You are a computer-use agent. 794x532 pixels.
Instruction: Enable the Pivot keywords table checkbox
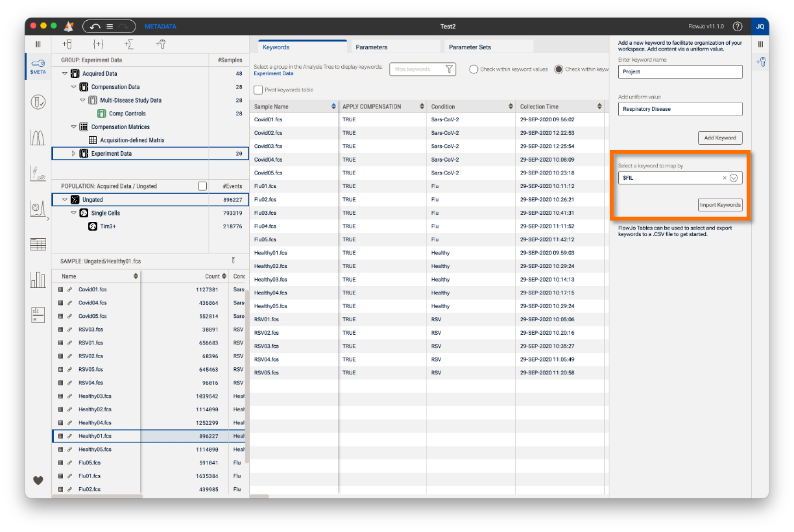[258, 90]
